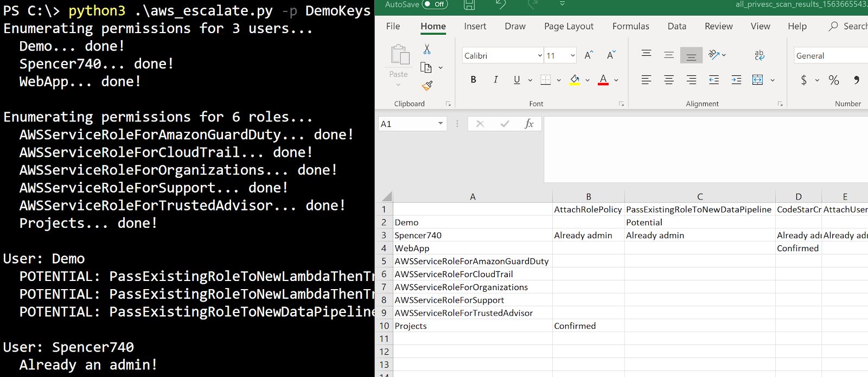Toggle Bold formatting
This screenshot has height=377, width=868.
tap(473, 80)
